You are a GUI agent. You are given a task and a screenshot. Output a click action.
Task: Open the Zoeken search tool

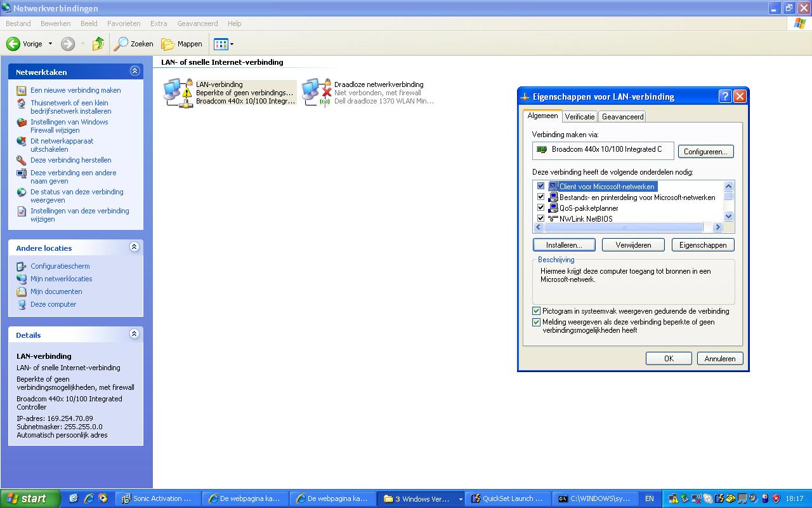134,44
